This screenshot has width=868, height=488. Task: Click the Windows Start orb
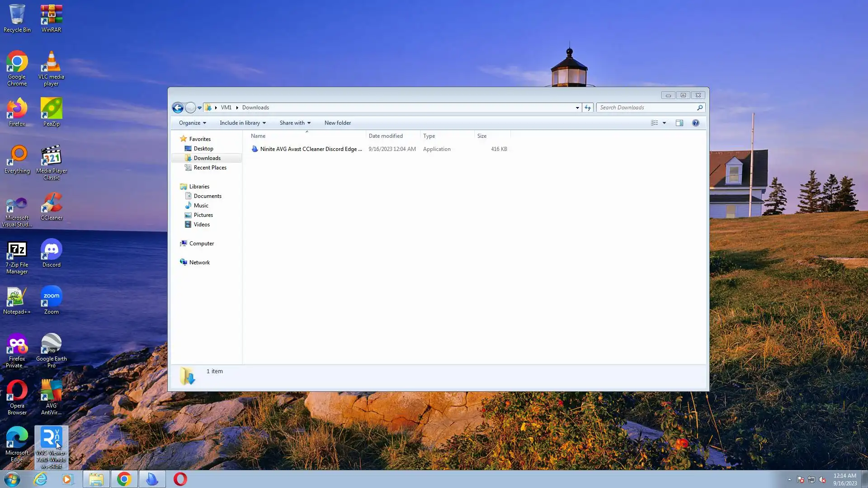pos(12,479)
